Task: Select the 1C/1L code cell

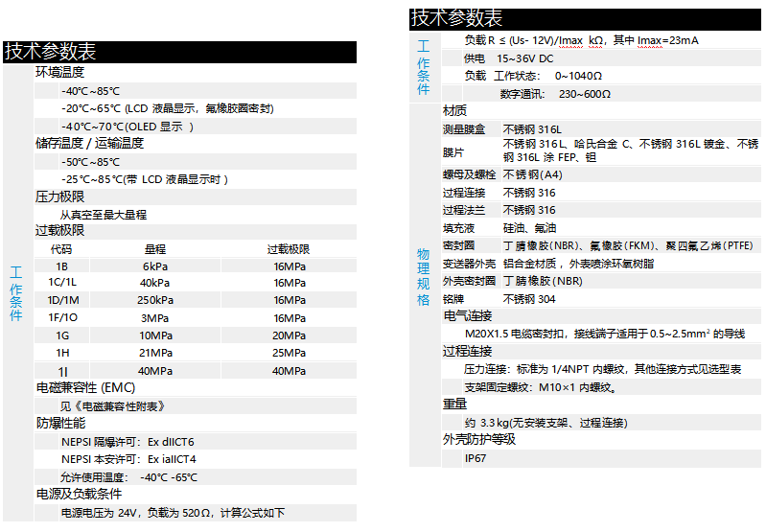Action: click(x=62, y=283)
